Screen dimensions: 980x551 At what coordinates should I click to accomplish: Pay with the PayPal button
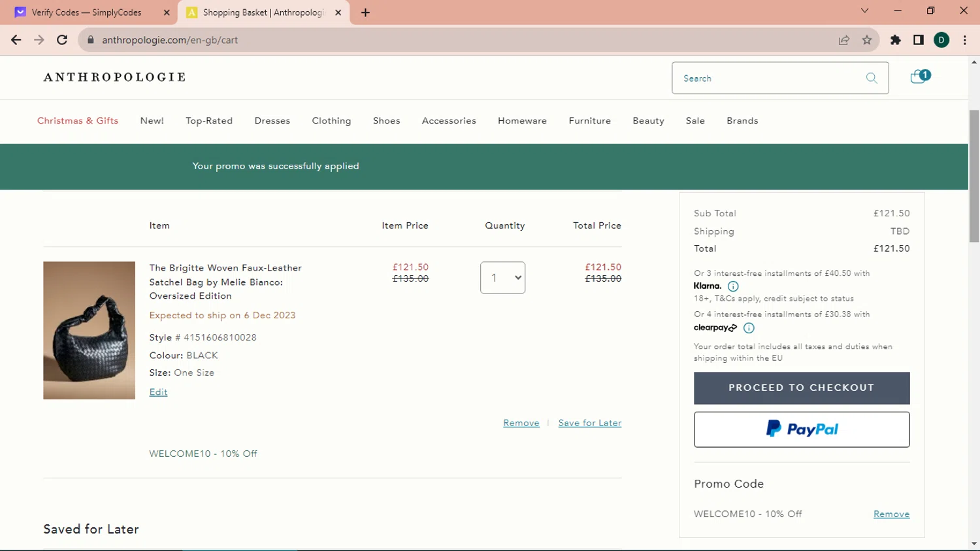click(x=802, y=429)
